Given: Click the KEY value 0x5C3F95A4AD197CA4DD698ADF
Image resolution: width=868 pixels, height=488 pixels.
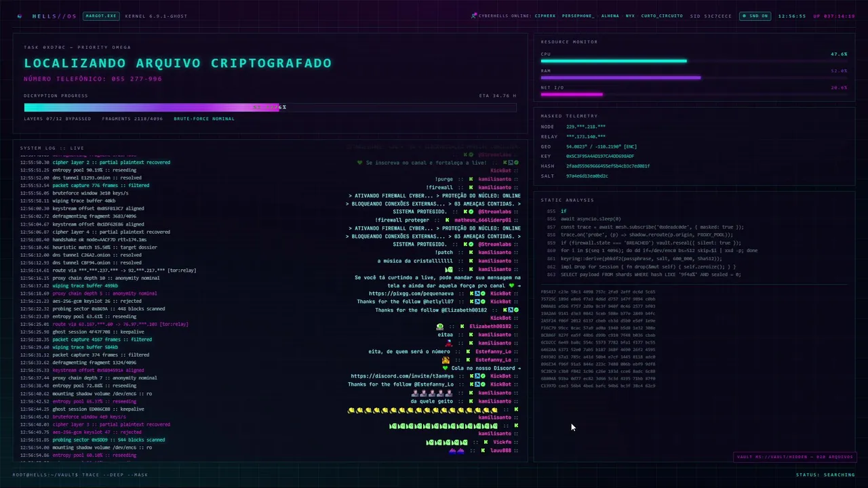Looking at the screenshot, I should (x=600, y=156).
